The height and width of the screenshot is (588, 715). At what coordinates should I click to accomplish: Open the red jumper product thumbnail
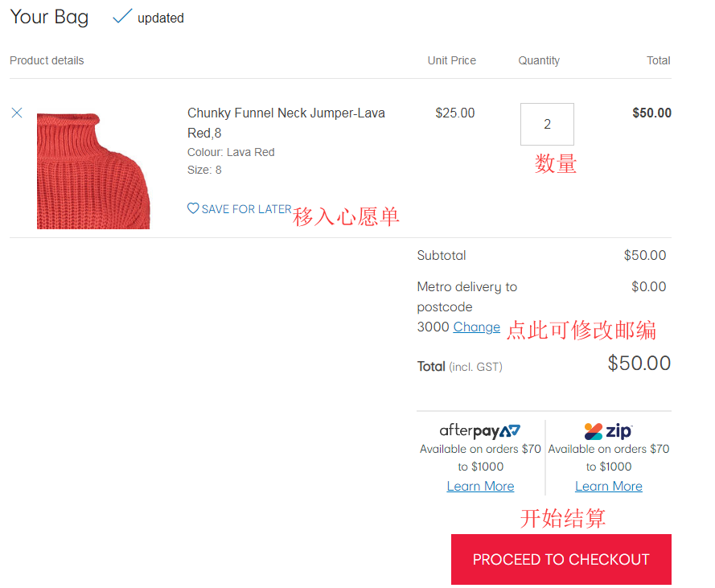(93, 171)
